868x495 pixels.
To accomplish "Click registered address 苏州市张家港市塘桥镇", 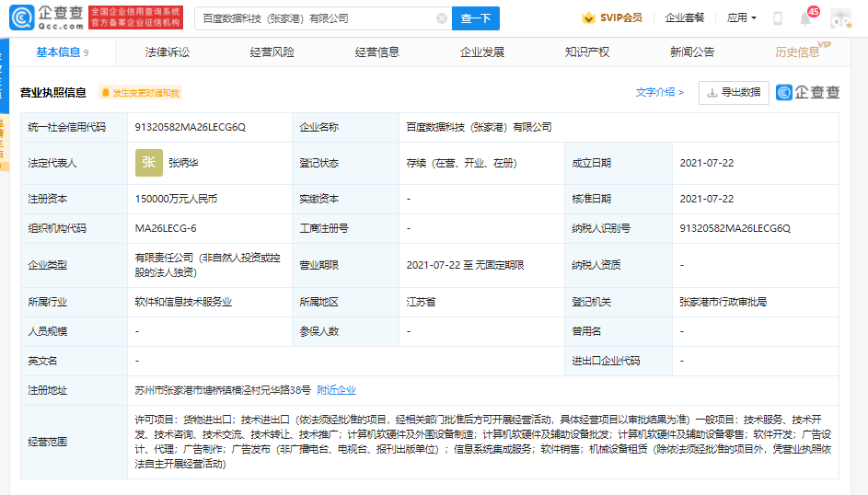I will click(x=223, y=390).
